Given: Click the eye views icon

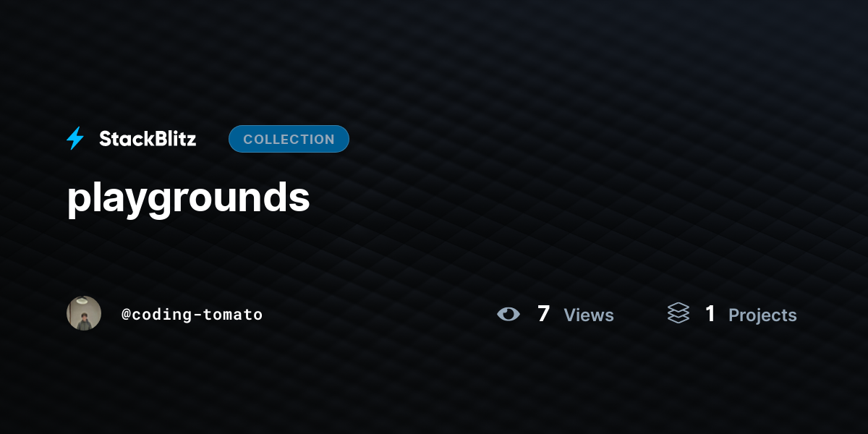Looking at the screenshot, I should pos(509,314).
